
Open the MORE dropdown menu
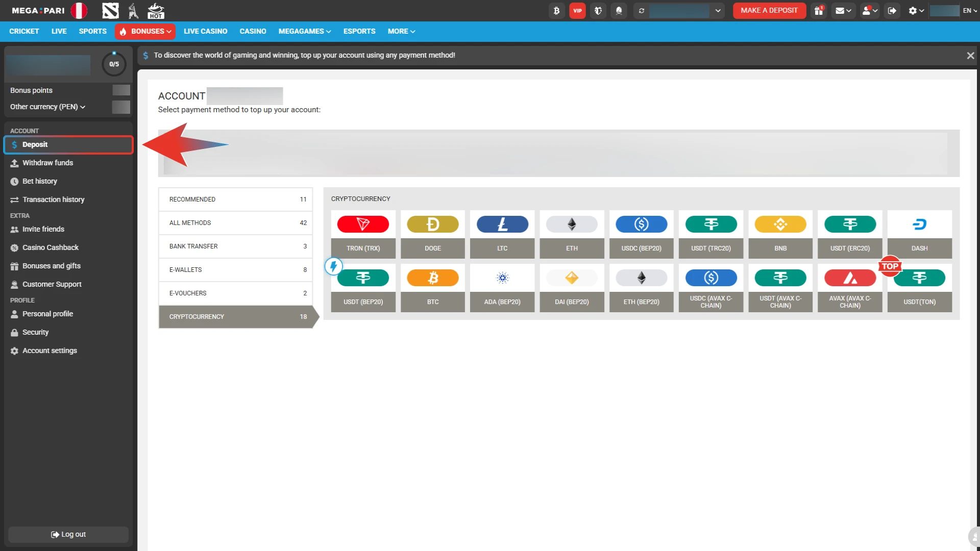point(401,31)
